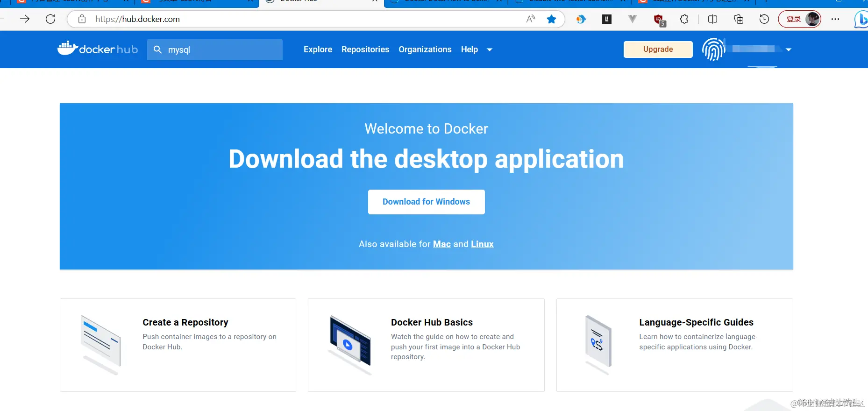Click 'Push container images to a repository' description

(209, 342)
